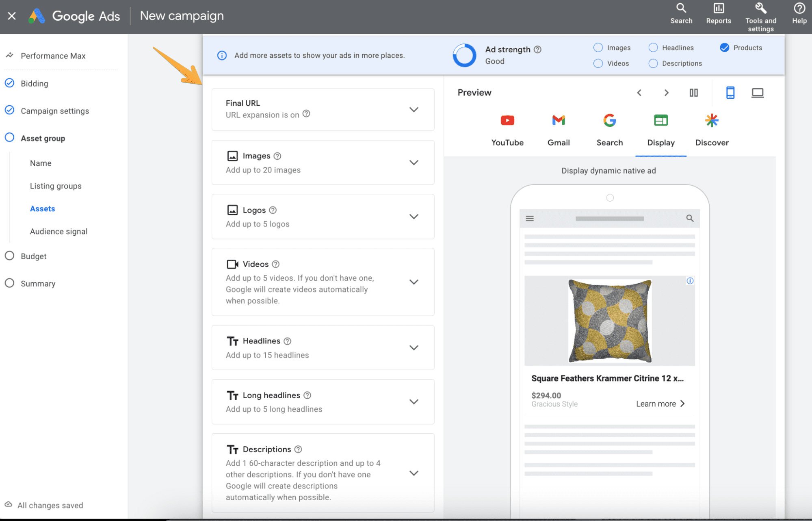The image size is (812, 521).
Task: Go to next preview with right arrow
Action: (x=666, y=93)
